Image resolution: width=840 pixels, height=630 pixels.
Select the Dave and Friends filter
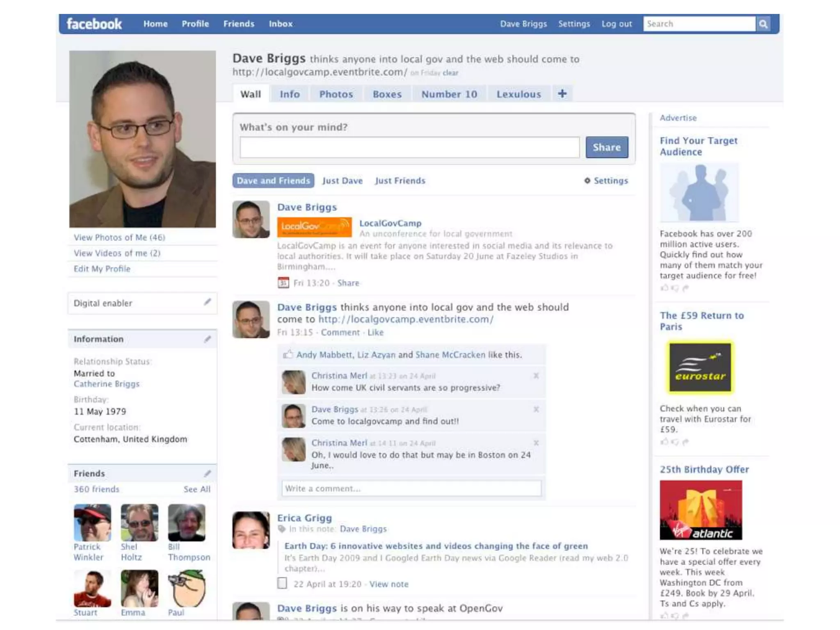coord(273,180)
